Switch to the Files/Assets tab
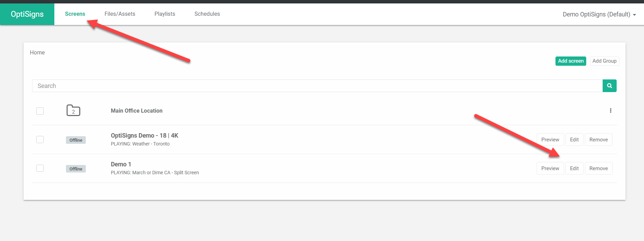644x241 pixels. tap(120, 14)
